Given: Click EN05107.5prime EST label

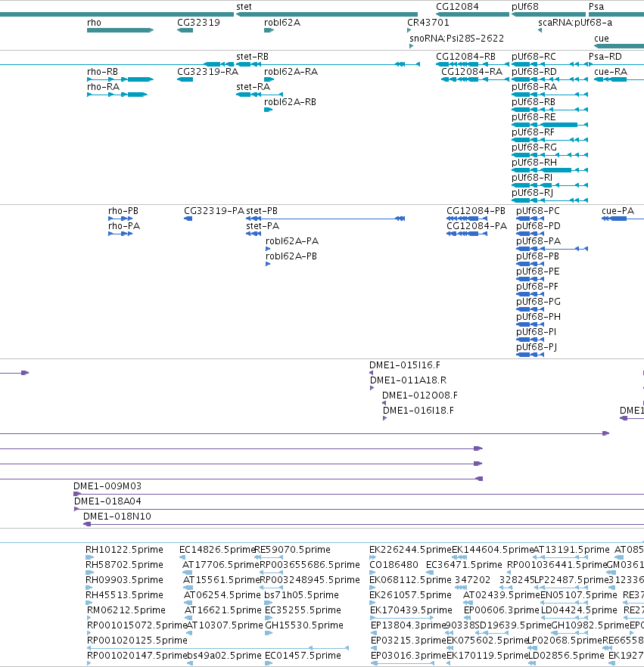Looking at the screenshot, I should pyautogui.click(x=578, y=595).
